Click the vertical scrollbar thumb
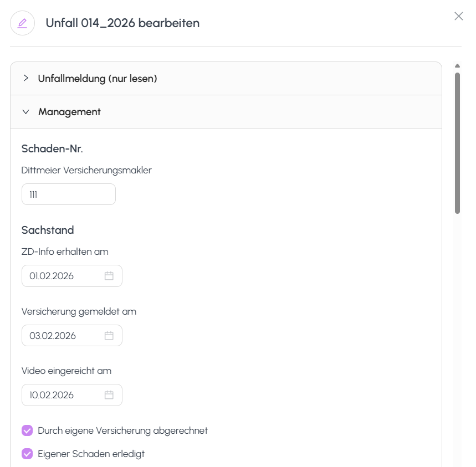Image resolution: width=476 pixels, height=467 pixels. coord(457,142)
